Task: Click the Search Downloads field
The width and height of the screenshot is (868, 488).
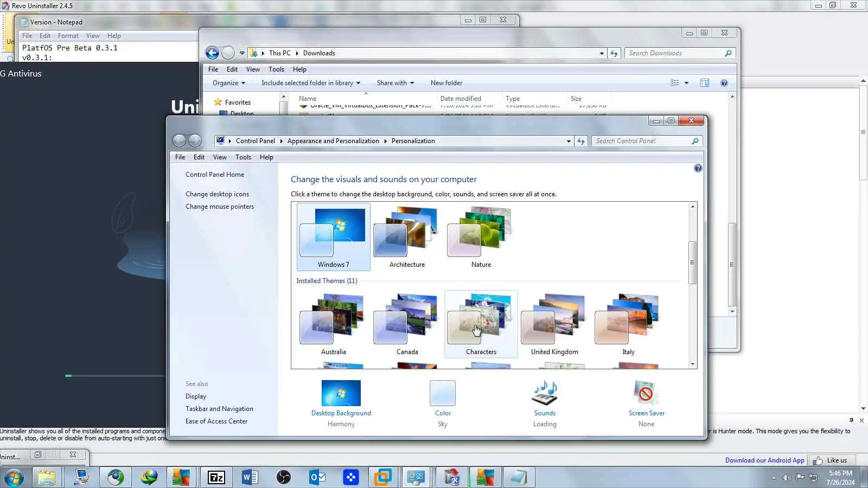Action: coord(680,53)
